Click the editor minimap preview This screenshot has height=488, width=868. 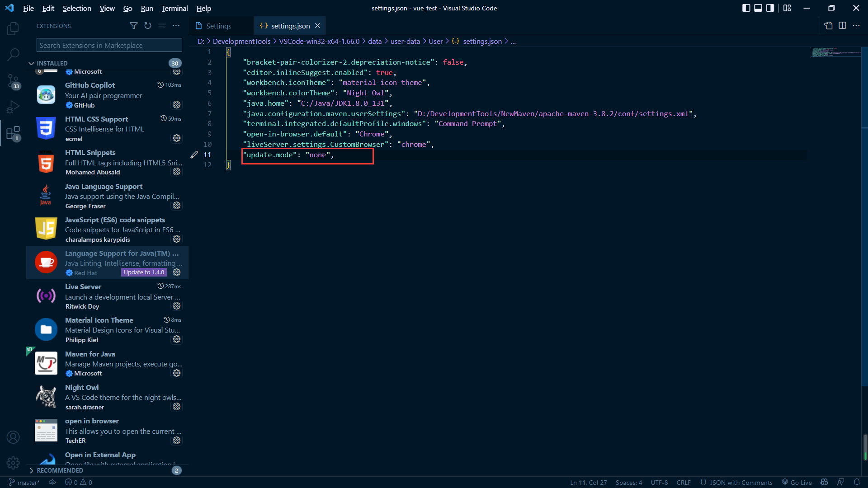[x=835, y=52]
